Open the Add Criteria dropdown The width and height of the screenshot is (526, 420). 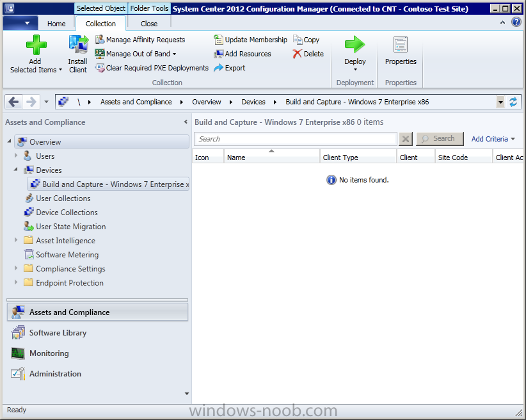tap(493, 139)
